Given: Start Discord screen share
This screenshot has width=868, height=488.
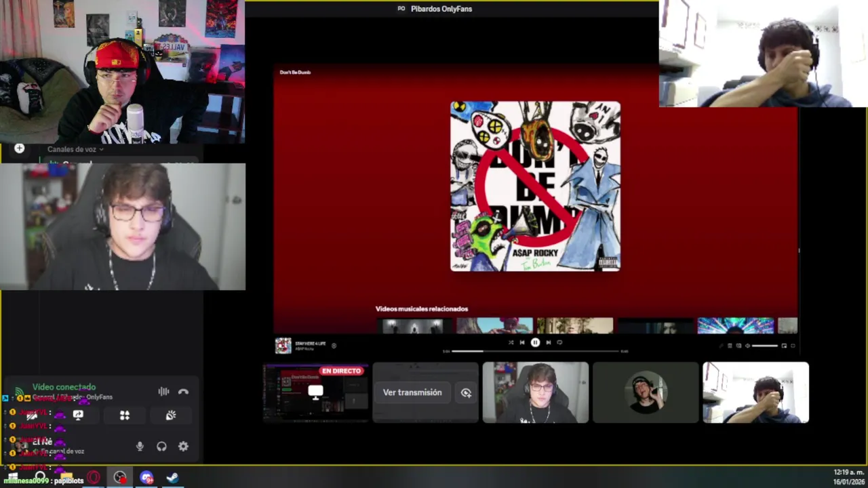Looking at the screenshot, I should 78,415.
